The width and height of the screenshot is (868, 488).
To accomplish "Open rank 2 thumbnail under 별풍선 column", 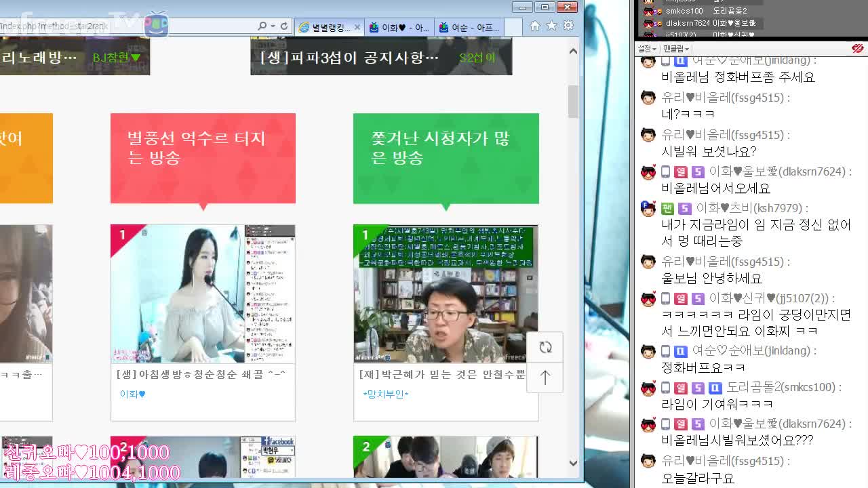I will point(203,457).
